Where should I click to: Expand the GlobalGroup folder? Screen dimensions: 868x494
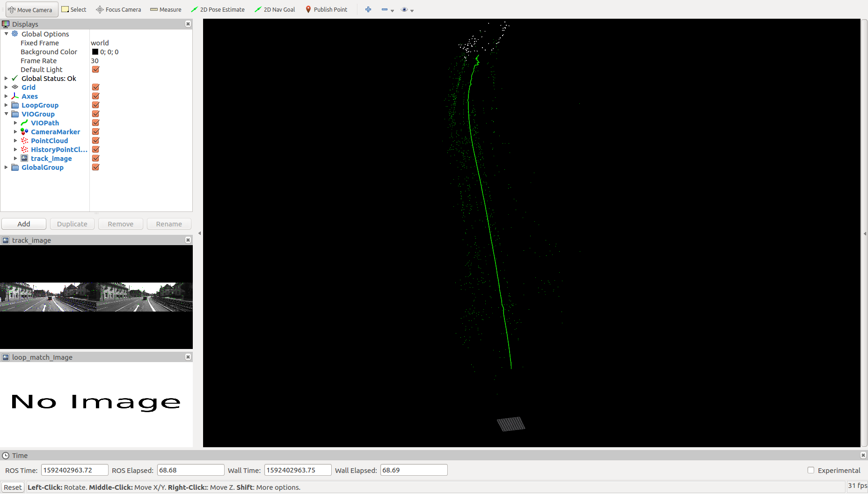click(6, 167)
